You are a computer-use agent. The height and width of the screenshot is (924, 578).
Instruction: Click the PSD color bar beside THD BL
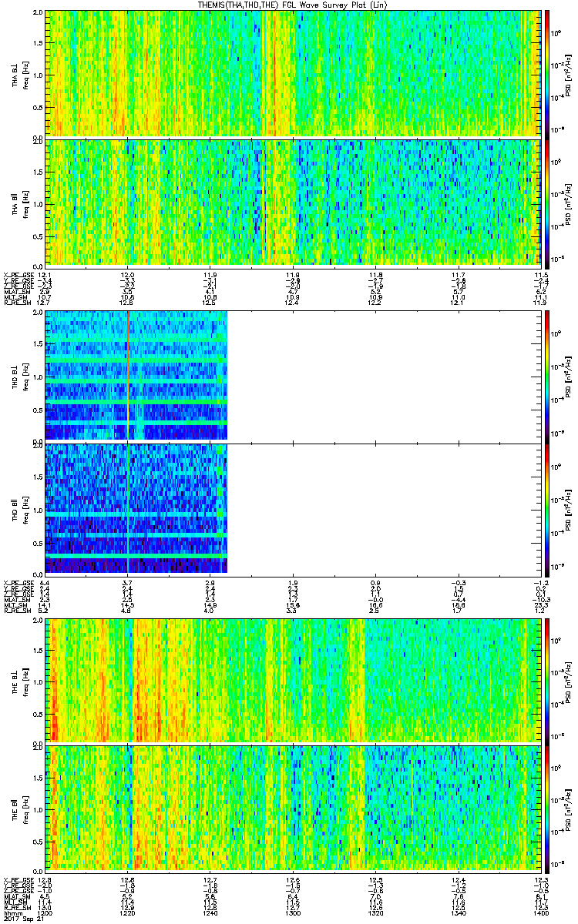[x=547, y=375]
